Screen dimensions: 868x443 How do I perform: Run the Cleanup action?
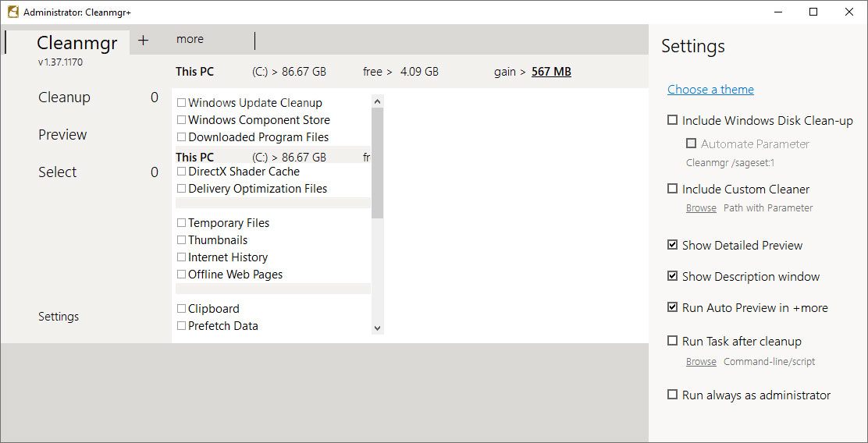[64, 97]
